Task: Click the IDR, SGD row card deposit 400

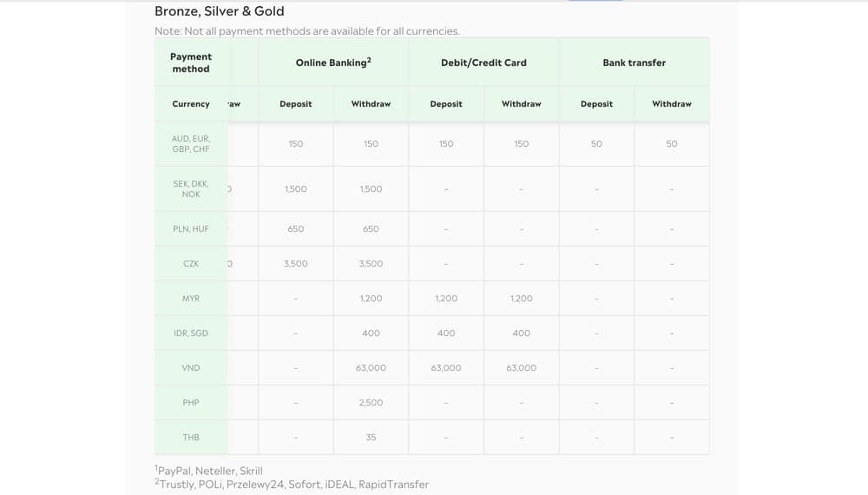Action: 446,333
